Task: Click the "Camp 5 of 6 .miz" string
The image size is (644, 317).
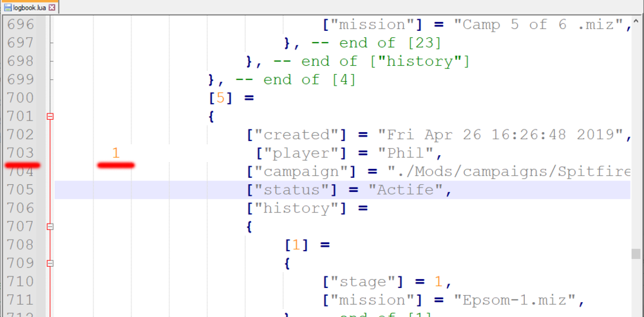Action: [539, 25]
